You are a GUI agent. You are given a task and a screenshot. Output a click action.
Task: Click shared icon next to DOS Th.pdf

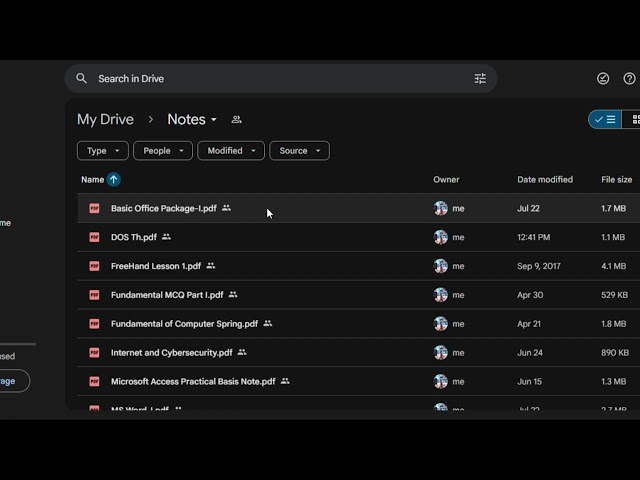coord(166,237)
